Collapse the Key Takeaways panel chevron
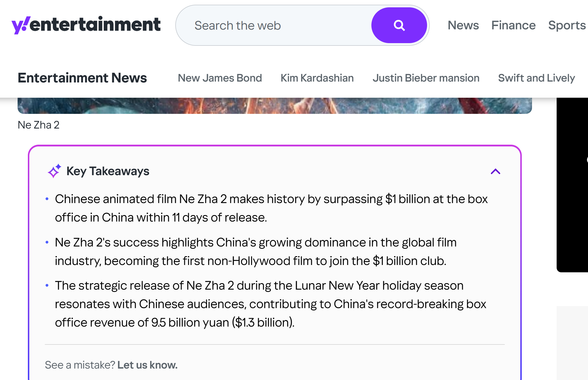The width and height of the screenshot is (588, 380). [x=495, y=171]
